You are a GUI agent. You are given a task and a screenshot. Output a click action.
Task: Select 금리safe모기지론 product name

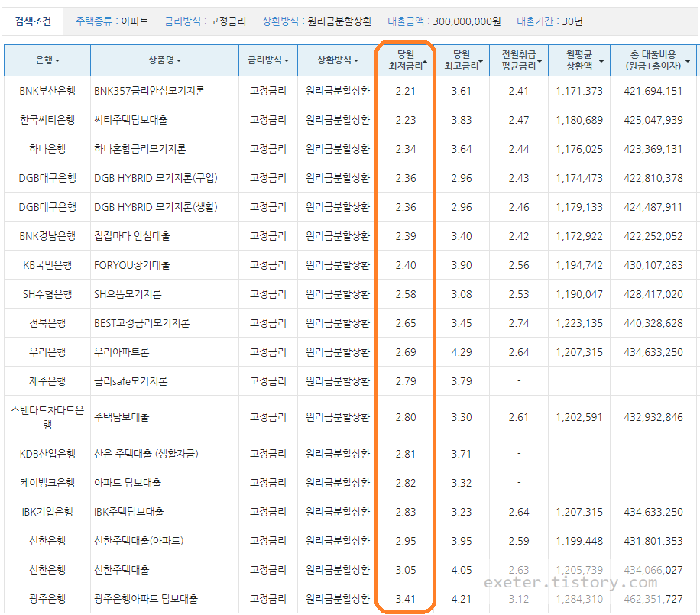pos(131,381)
